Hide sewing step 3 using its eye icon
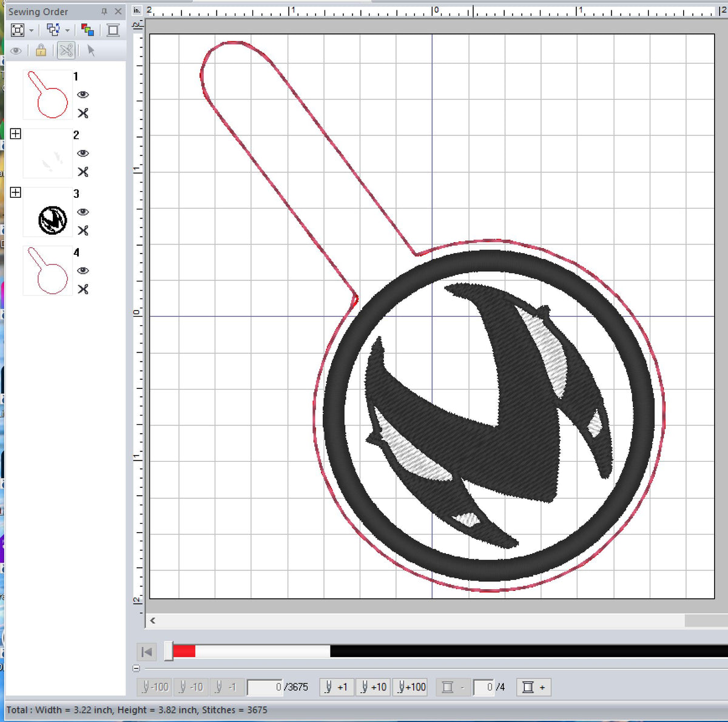This screenshot has height=722, width=728. pyautogui.click(x=83, y=212)
